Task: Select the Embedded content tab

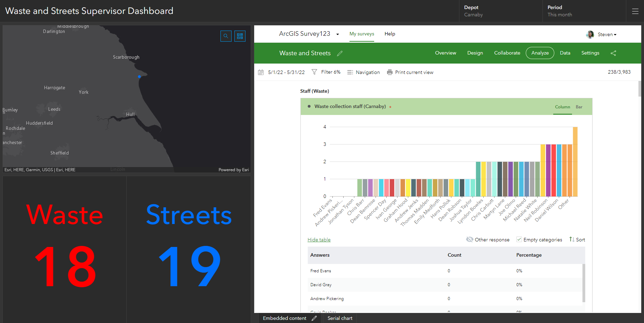Action: (x=284, y=318)
